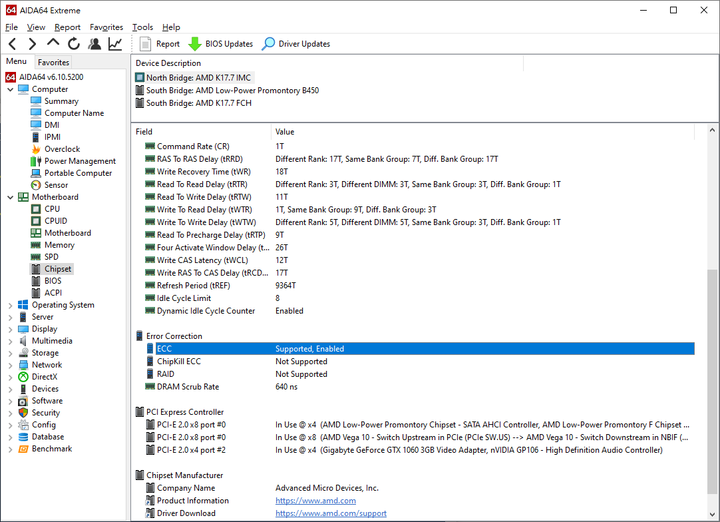The width and height of the screenshot is (720, 522).
Task: Click the Field column header
Action: [202, 132]
